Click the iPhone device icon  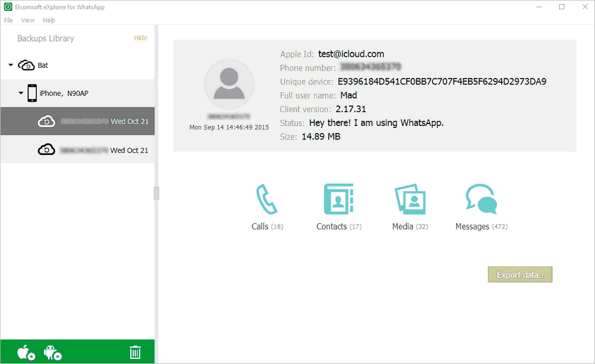pyautogui.click(x=32, y=93)
